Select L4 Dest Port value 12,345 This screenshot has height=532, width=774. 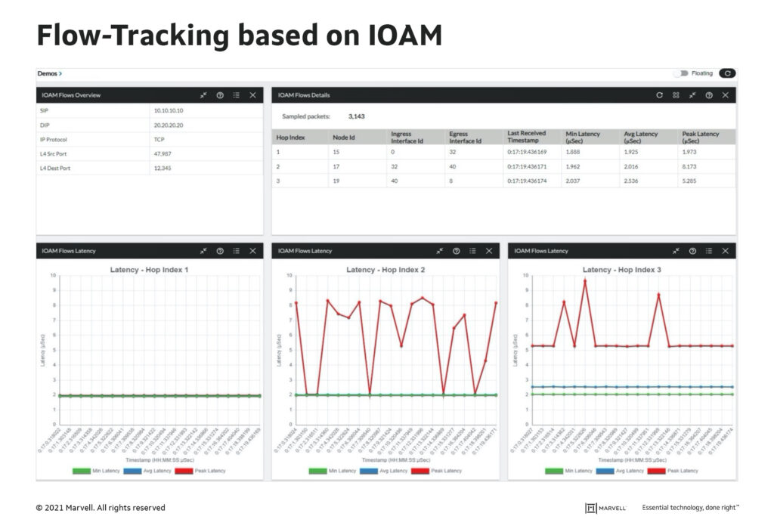(x=163, y=169)
